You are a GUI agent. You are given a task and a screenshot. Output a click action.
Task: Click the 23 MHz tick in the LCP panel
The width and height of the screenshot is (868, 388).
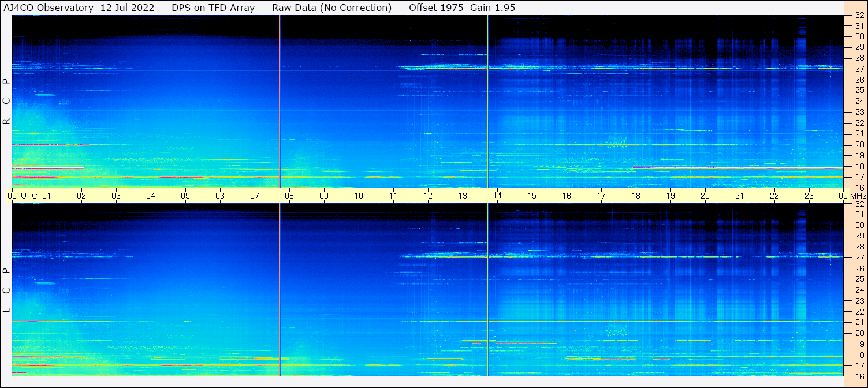pos(859,301)
